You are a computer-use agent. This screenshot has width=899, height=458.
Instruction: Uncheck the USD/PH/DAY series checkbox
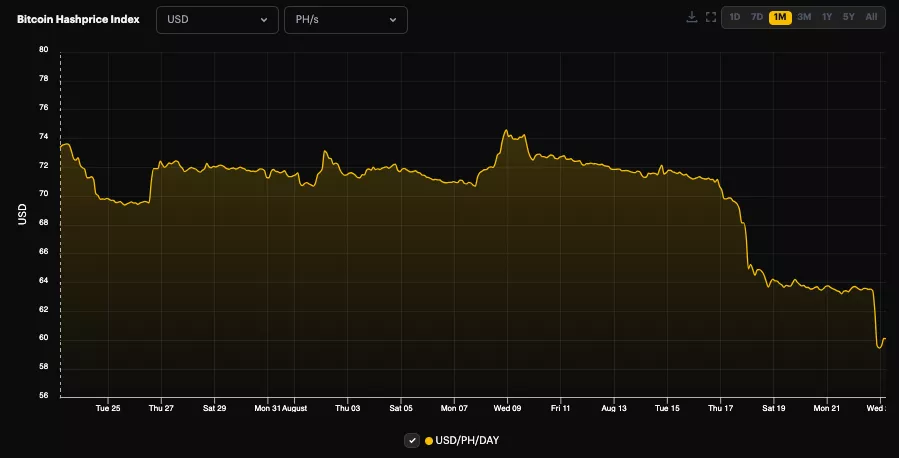coord(411,441)
